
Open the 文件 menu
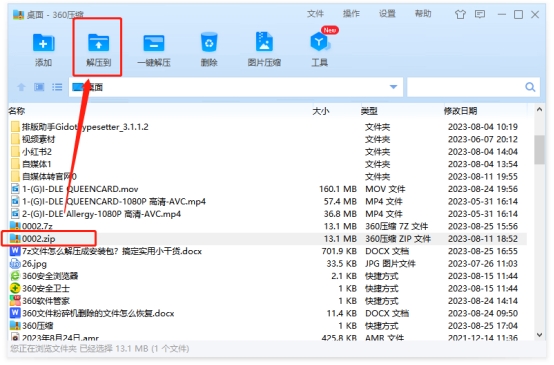tap(315, 14)
